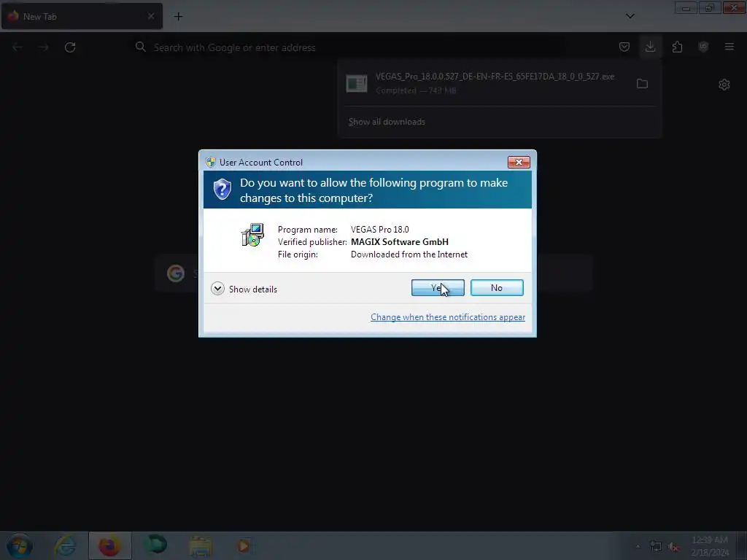Click the Google logo in search box
Screen dimensions: 747x560
pyautogui.click(x=176, y=273)
